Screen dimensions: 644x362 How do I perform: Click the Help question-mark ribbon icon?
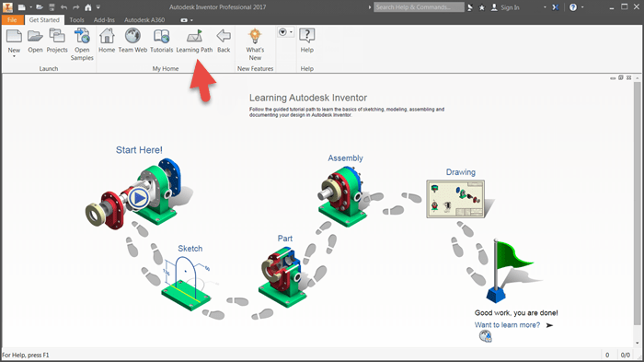point(306,36)
